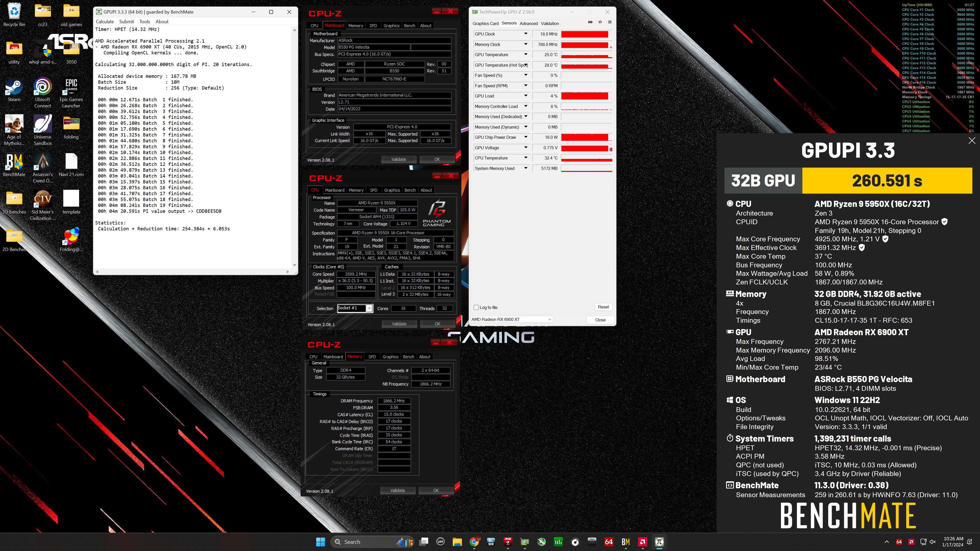The image size is (980, 551).
Task: Select the Age of Mythology icon
Action: [x=14, y=130]
